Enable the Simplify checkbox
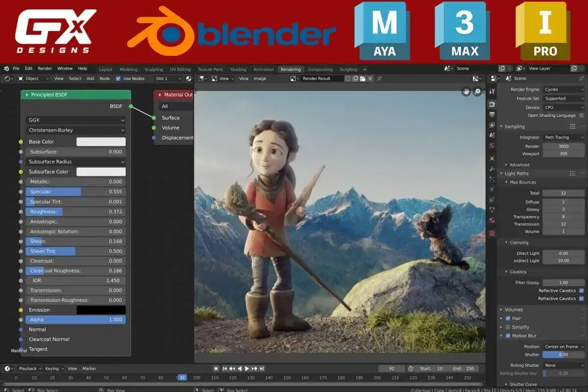588x392 pixels. click(x=508, y=327)
